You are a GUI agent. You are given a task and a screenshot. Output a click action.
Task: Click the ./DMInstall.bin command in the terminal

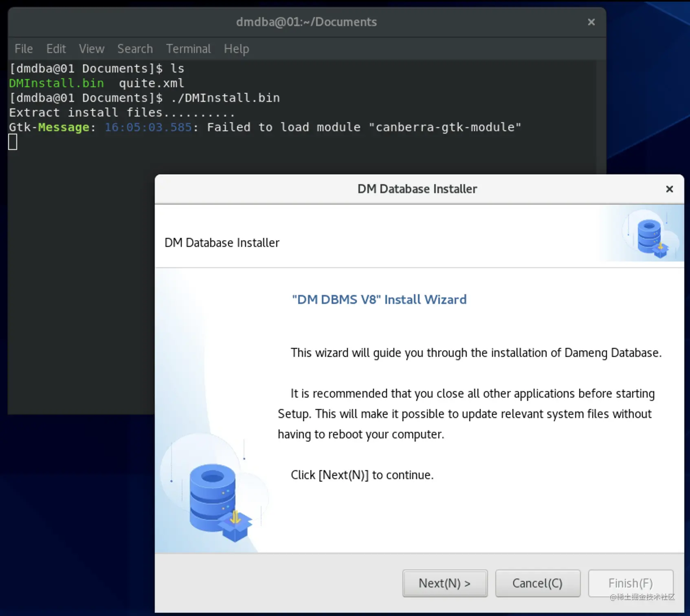pyautogui.click(x=226, y=98)
